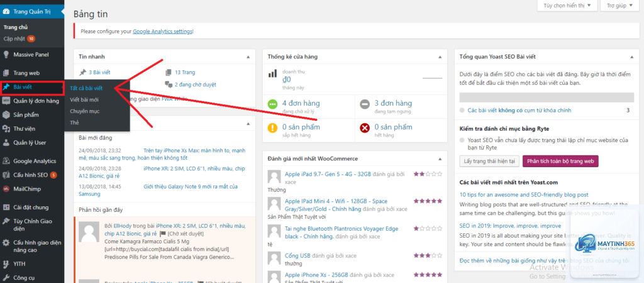
Task: Click the flag icon in EllHody comment
Action: [163, 234]
